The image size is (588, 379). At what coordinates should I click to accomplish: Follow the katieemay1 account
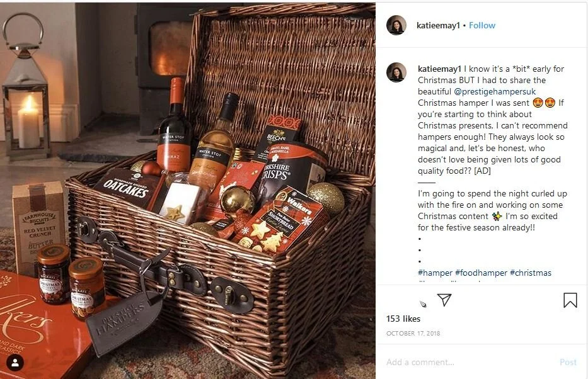pyautogui.click(x=482, y=25)
